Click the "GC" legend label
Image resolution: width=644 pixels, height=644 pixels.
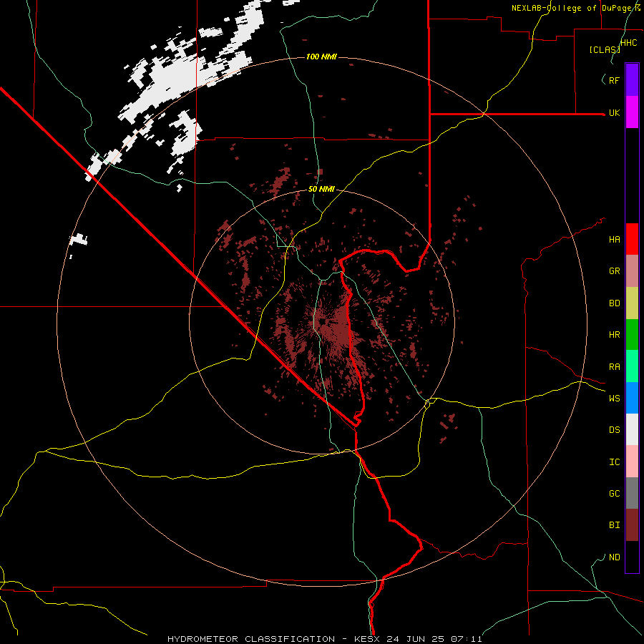[x=614, y=494]
